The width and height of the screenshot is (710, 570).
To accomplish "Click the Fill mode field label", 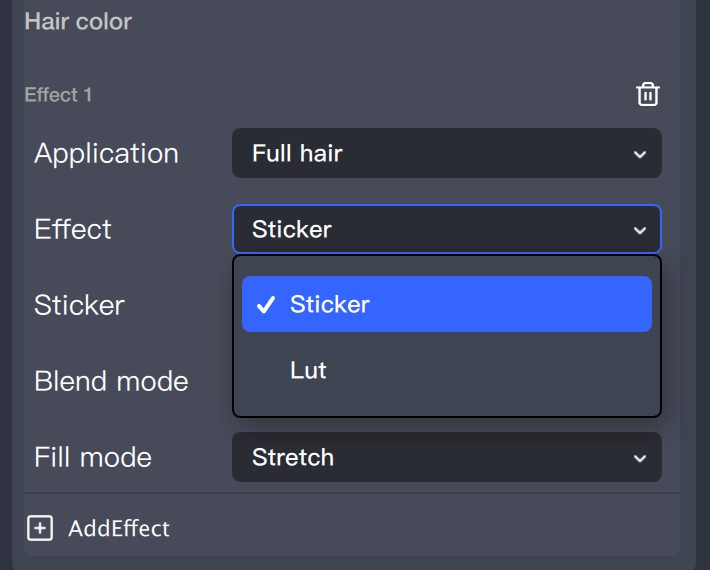I will (93, 457).
